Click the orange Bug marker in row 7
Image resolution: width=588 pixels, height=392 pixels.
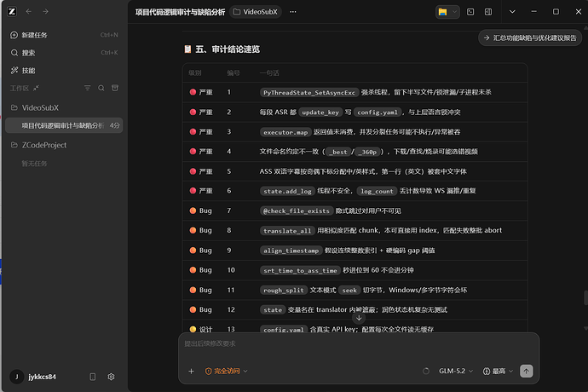193,210
